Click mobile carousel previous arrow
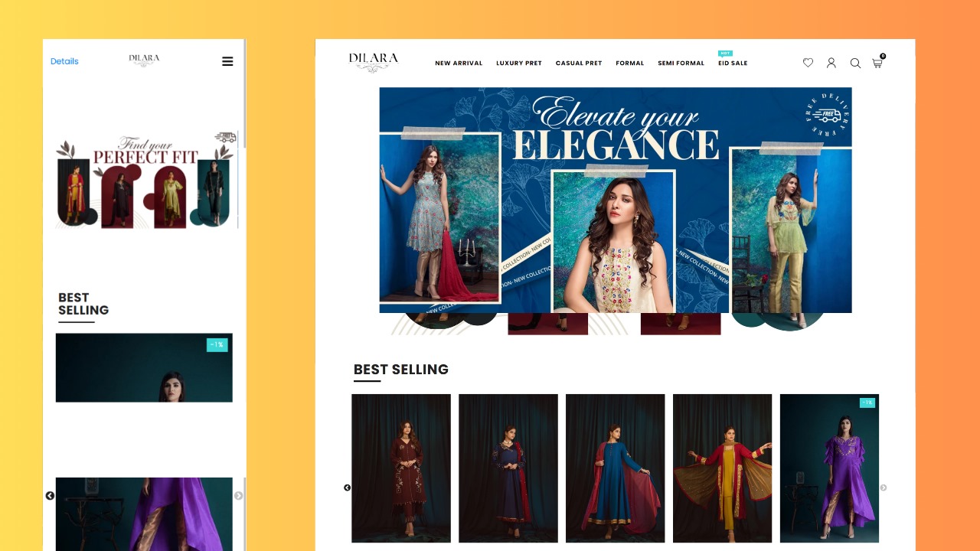Image resolution: width=980 pixels, height=551 pixels. (50, 496)
